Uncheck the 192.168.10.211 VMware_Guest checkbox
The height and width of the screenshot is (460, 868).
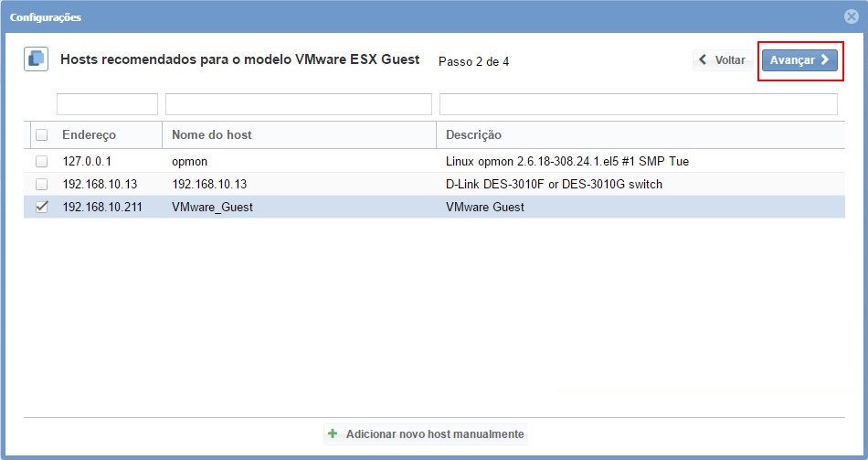[41, 207]
